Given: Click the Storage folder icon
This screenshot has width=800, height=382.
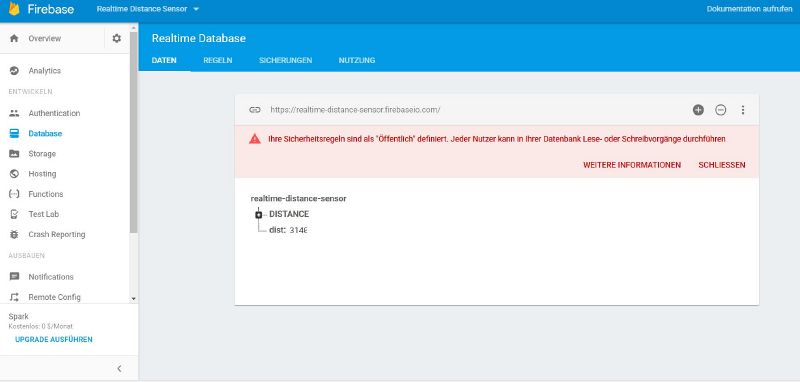Looking at the screenshot, I should (14, 154).
